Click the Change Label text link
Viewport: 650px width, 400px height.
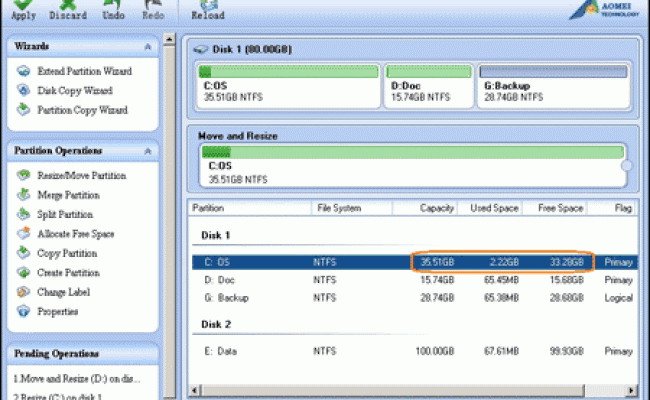[63, 292]
